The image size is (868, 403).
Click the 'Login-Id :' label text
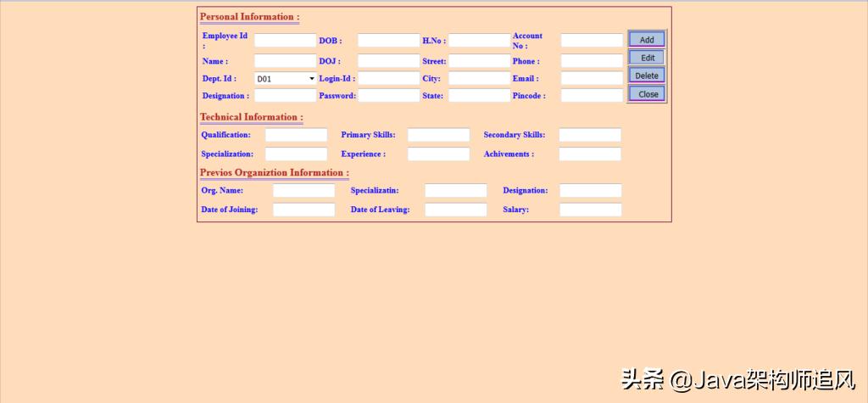[337, 79]
